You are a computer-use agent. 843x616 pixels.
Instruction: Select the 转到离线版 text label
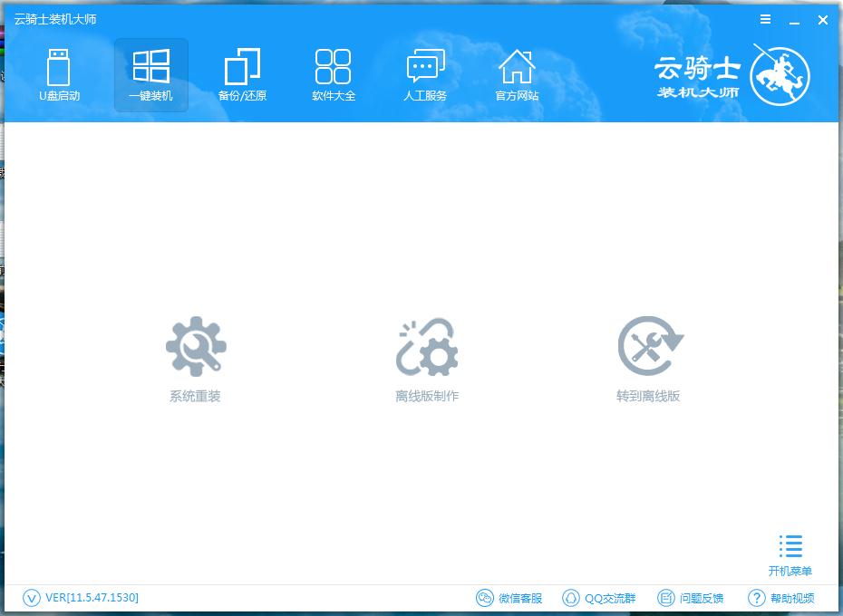(x=648, y=396)
